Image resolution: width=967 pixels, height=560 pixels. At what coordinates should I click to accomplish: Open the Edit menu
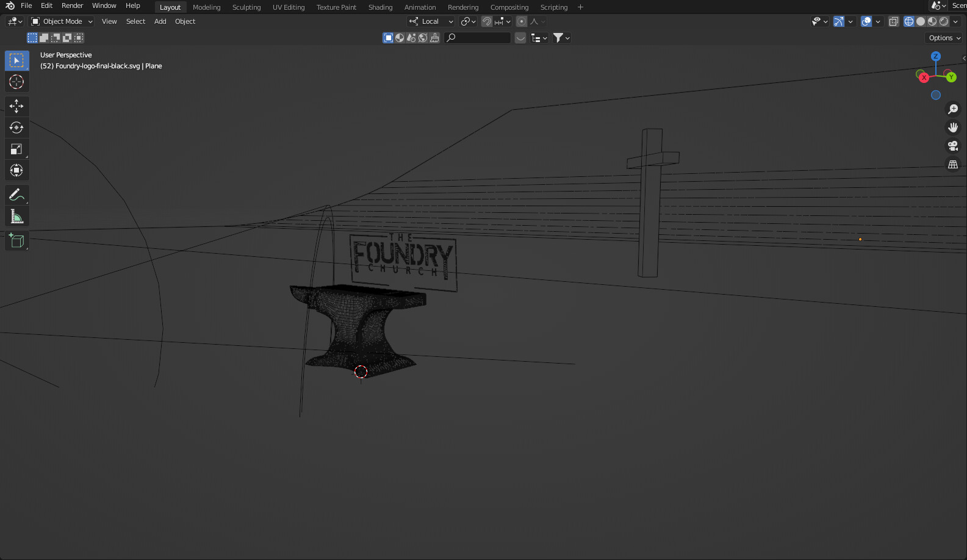pyautogui.click(x=46, y=5)
